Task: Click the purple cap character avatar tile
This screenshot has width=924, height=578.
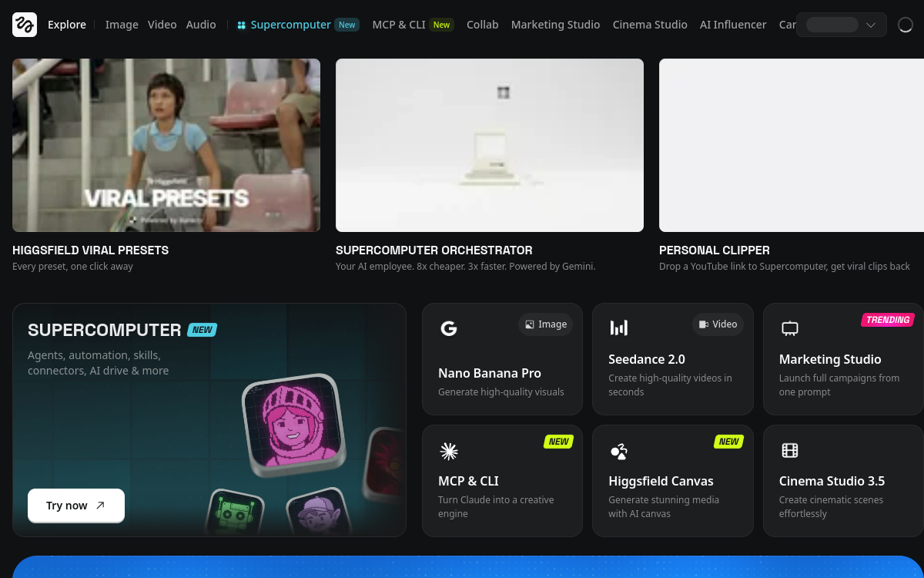Action: [319, 512]
